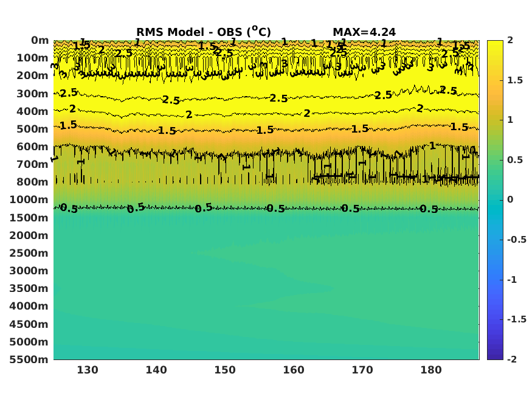The image size is (532, 399).
Task: Click the '5500m' depth tick label
Action: pos(29,359)
